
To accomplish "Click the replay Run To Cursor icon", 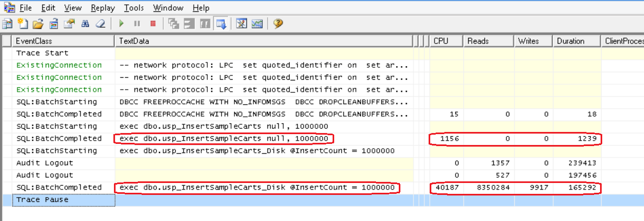I will click(x=189, y=24).
